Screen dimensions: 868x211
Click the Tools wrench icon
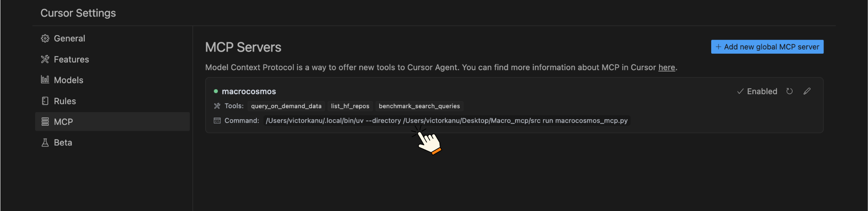(x=217, y=106)
